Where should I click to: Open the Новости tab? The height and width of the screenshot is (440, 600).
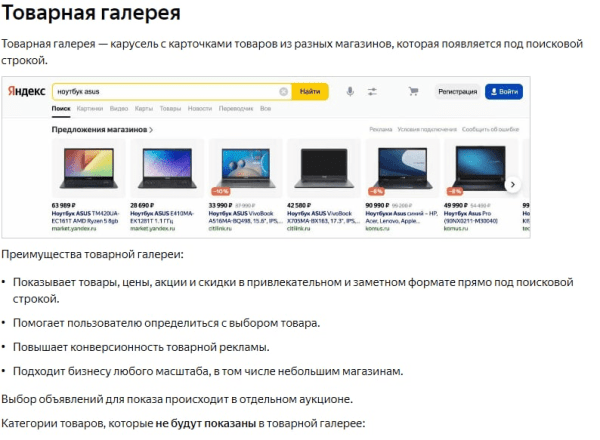[200, 109]
